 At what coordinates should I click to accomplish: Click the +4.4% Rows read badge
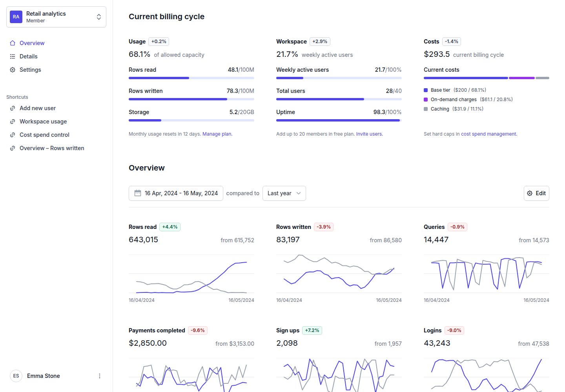pyautogui.click(x=170, y=227)
